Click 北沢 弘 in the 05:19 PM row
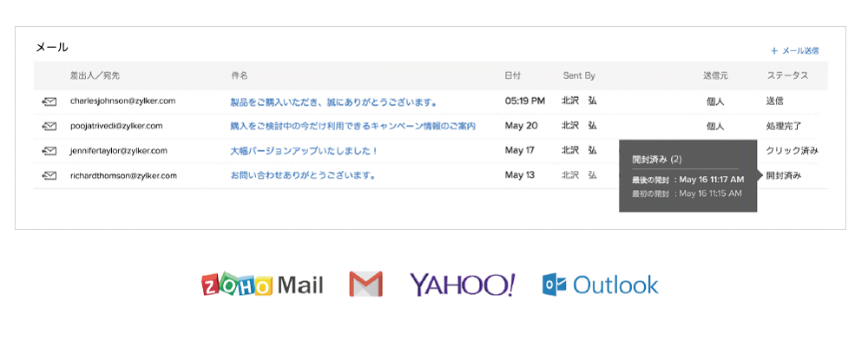The width and height of the screenshot is (868, 347). tap(579, 101)
